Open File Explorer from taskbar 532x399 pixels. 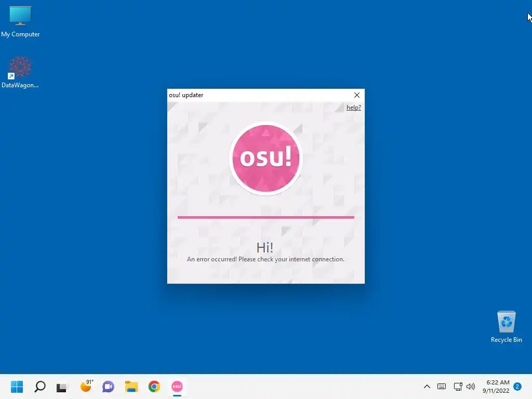coord(131,387)
